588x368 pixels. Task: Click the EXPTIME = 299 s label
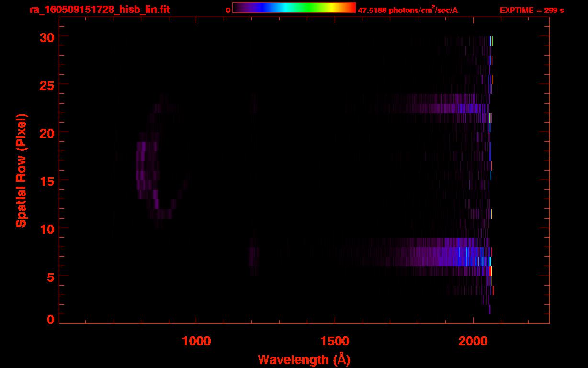(531, 10)
